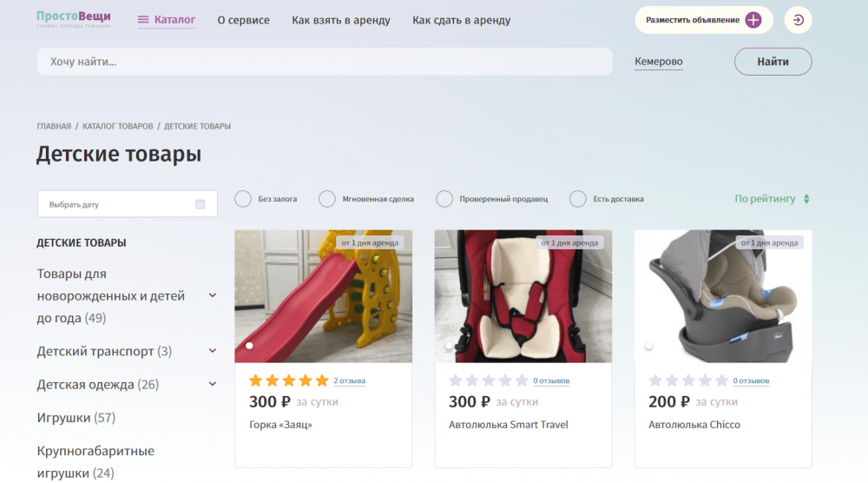Image resolution: width=868 pixels, height=483 pixels.
Task: Go to ГЛАВНАЯ breadcrumb
Action: [54, 126]
